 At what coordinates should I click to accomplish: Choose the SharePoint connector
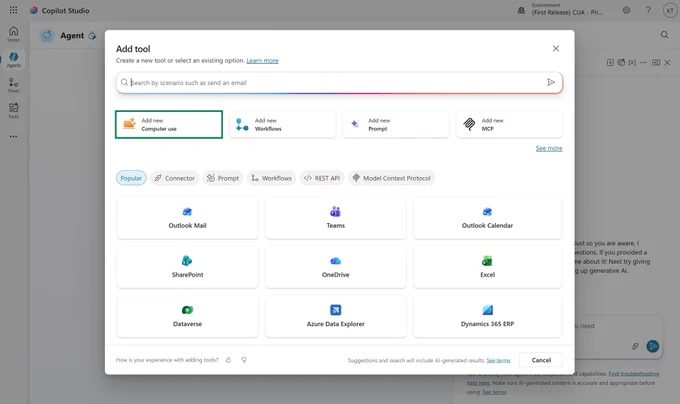point(187,267)
